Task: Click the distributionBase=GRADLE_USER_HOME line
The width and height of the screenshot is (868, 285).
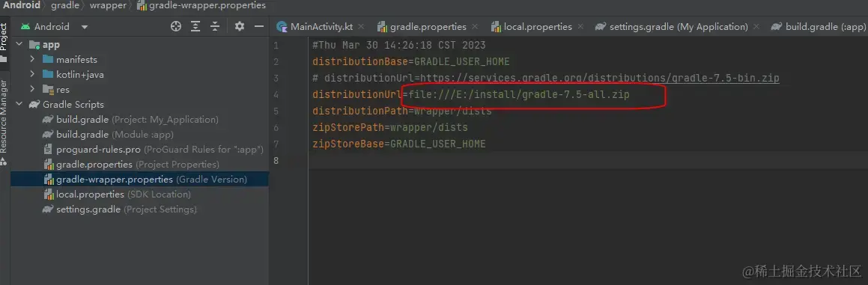Action: tap(410, 61)
